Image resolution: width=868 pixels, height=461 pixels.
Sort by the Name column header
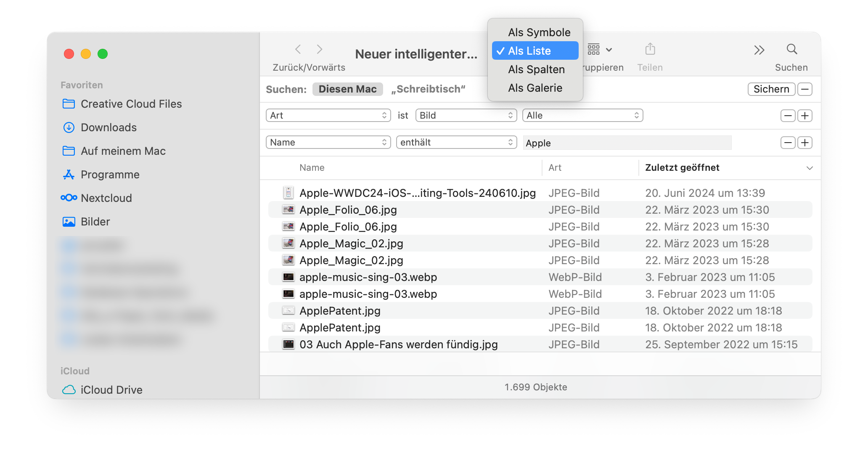point(312,168)
